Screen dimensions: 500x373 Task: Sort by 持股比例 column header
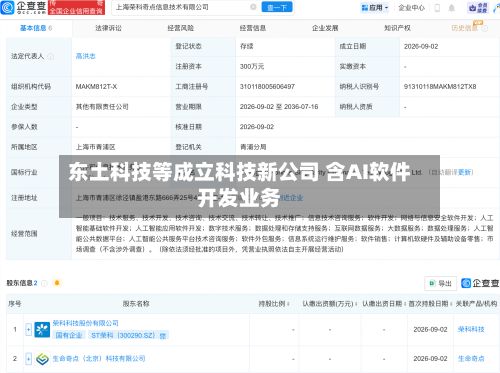(x=274, y=304)
